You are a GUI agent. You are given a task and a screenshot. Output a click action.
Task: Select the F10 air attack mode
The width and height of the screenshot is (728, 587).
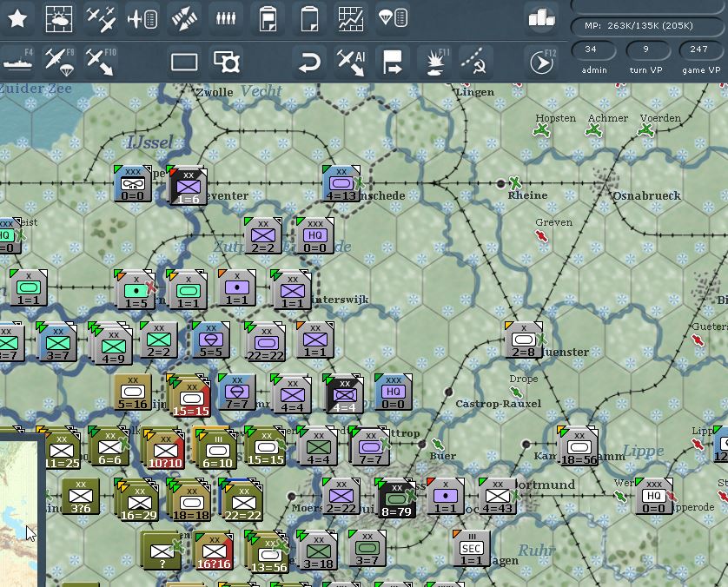tap(101, 61)
